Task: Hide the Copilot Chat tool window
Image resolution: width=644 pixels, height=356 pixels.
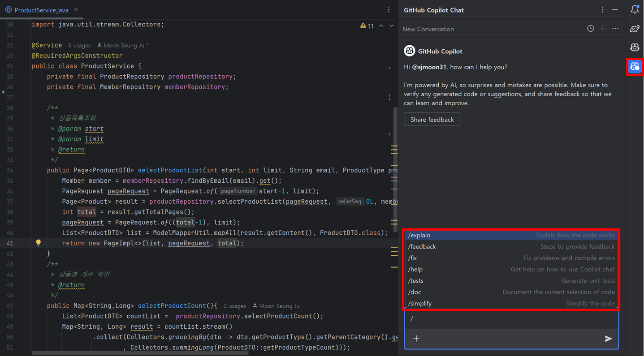Action: point(615,9)
